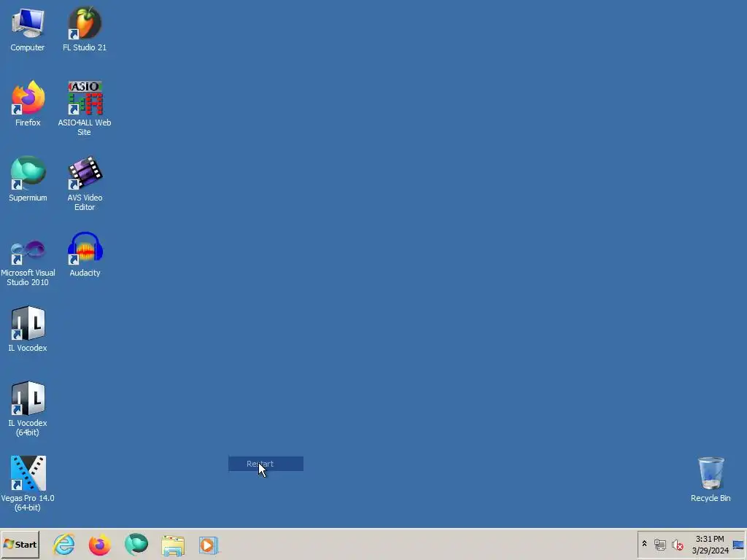Open the Start menu
Screen dimensions: 747x560
(20, 545)
